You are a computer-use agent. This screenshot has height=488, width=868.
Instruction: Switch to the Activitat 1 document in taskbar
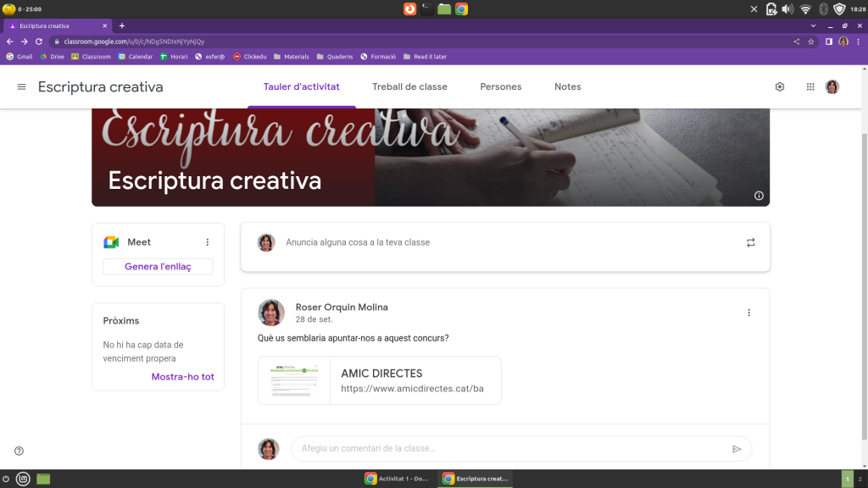397,478
